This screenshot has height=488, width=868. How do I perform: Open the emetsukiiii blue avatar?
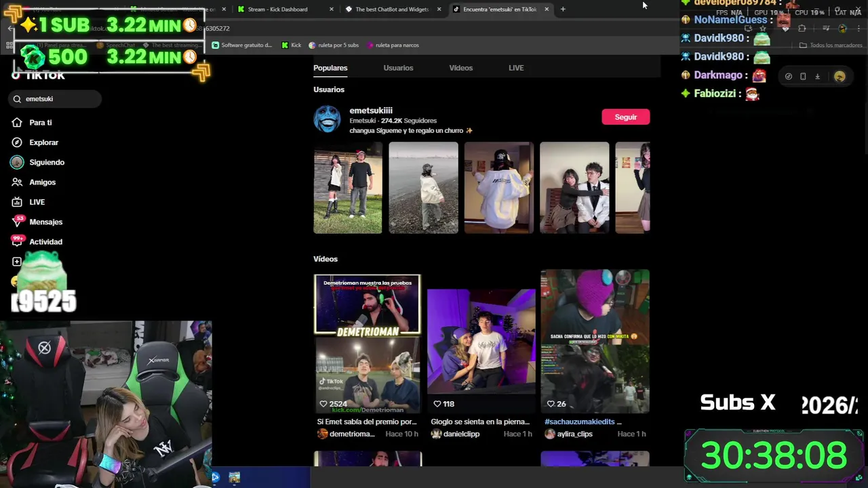(327, 119)
